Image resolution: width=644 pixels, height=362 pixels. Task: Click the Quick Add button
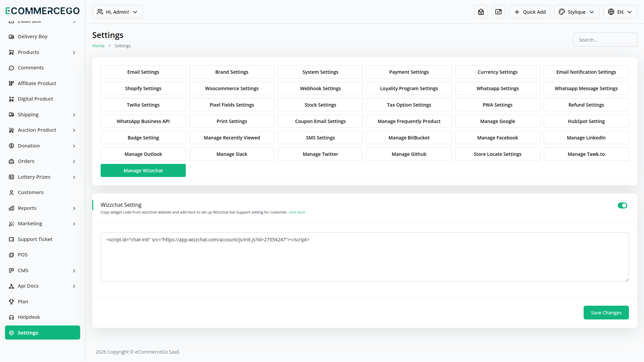[530, 12]
